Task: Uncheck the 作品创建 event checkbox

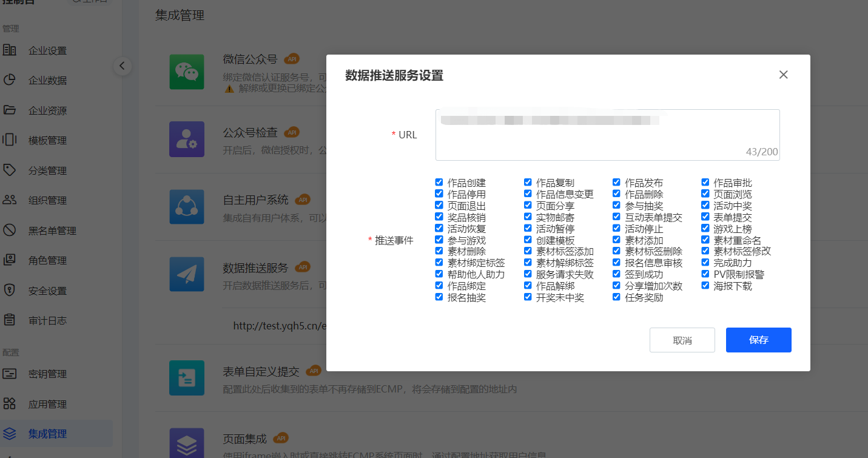Action: (x=439, y=183)
